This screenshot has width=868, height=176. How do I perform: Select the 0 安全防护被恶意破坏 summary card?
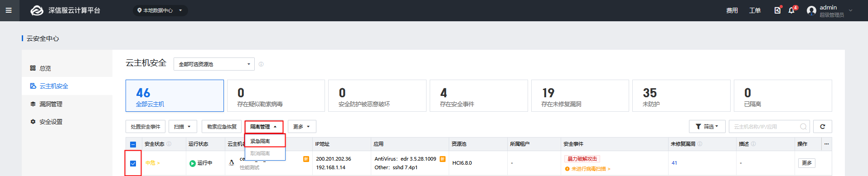click(x=377, y=96)
